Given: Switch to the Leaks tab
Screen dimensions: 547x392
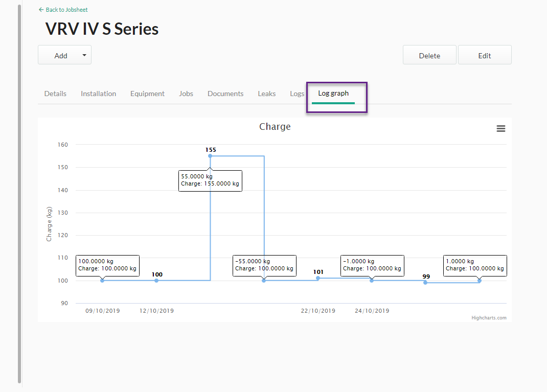Looking at the screenshot, I should 266,94.
